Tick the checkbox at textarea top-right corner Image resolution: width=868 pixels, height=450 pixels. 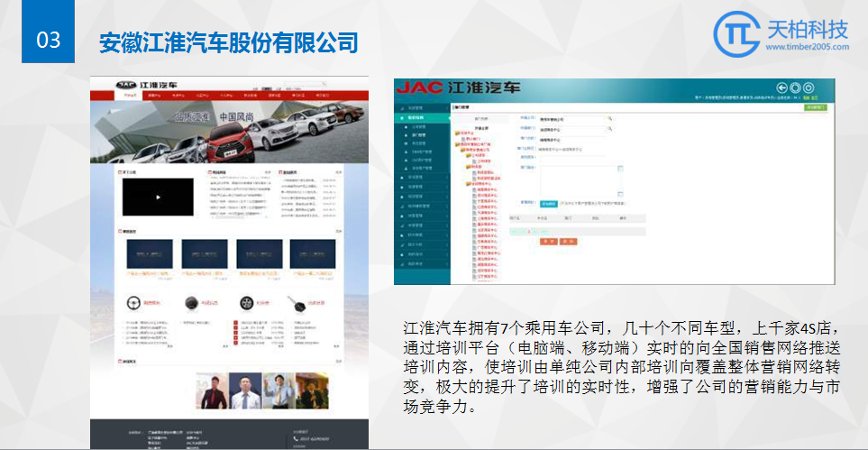coord(620,169)
